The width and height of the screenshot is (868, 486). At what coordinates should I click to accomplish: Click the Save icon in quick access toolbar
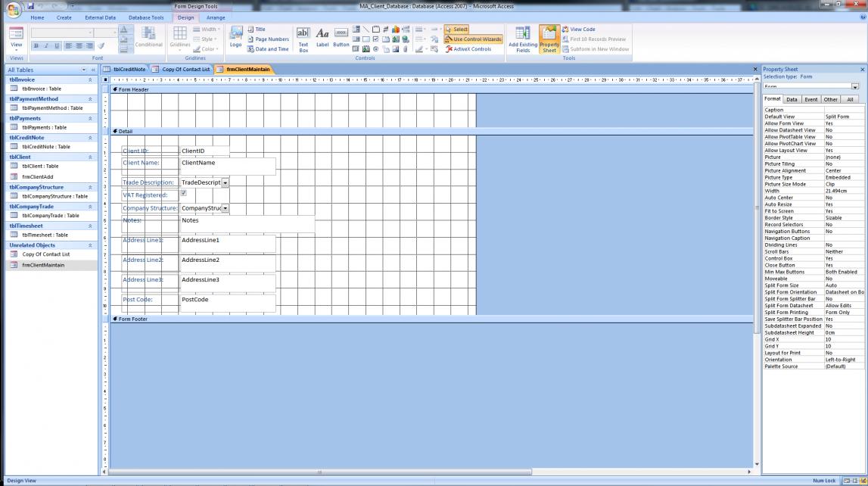coord(30,6)
